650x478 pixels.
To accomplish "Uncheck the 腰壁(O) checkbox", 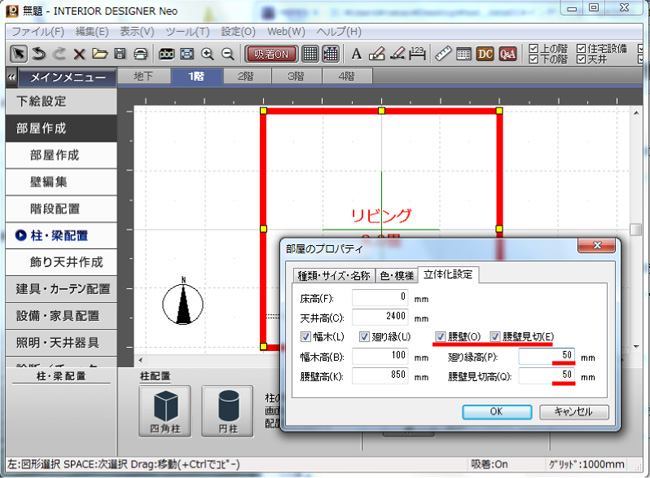I will [441, 336].
